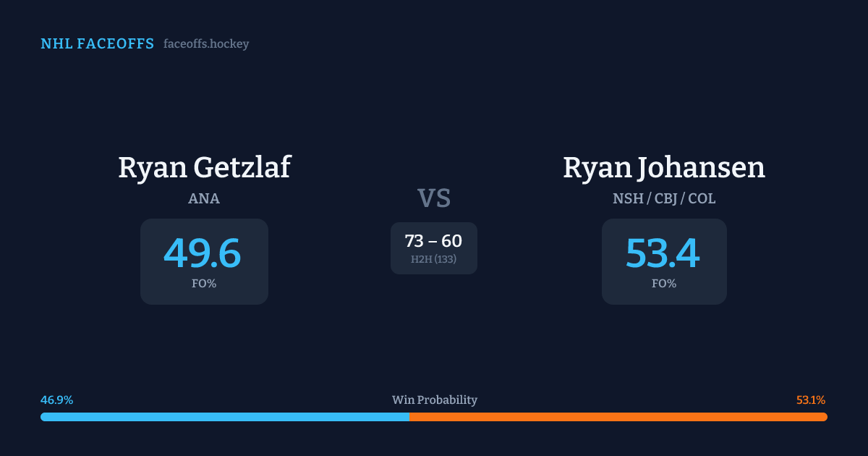Select the Ryan Johansen player name
Screen dimensions: 868x456
(x=663, y=168)
